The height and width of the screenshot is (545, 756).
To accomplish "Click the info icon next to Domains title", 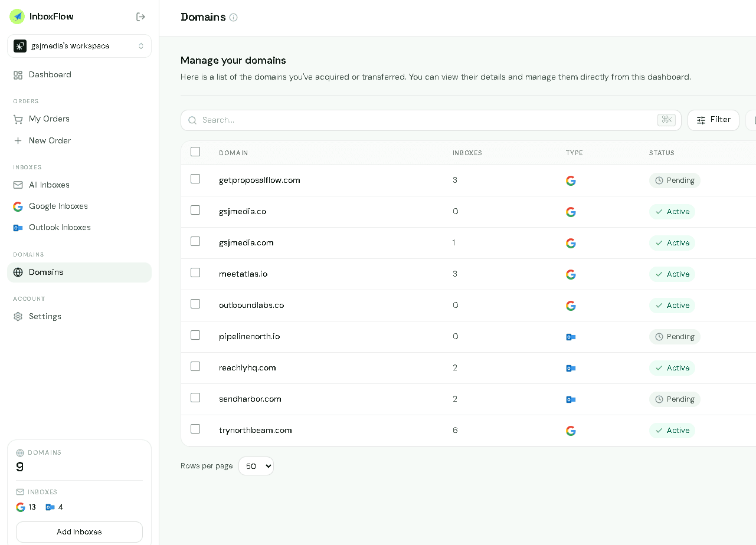I will (x=234, y=17).
